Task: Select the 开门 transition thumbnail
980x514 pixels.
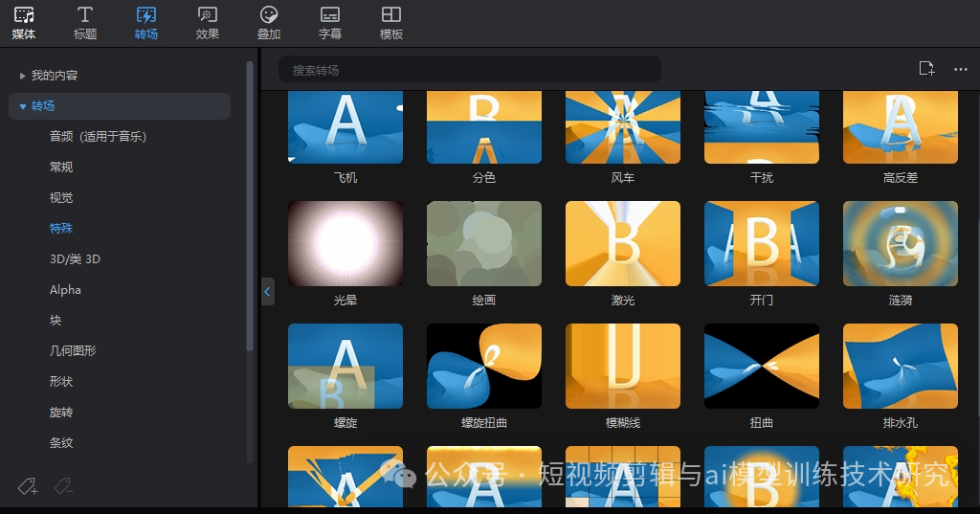Action: click(x=761, y=243)
